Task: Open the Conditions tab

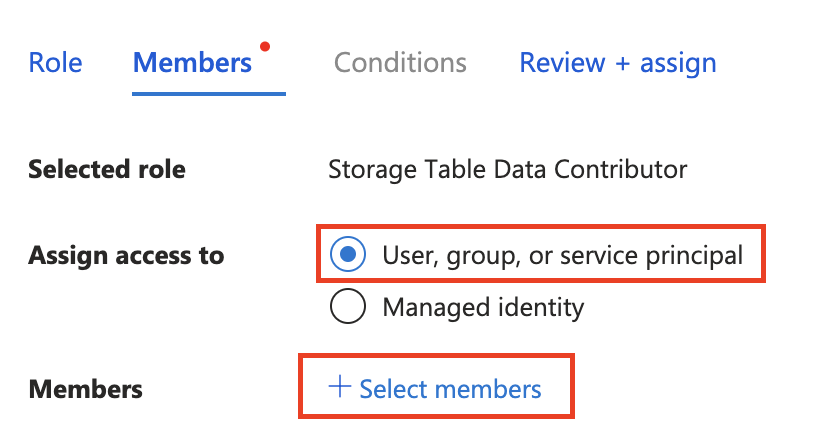Action: click(x=400, y=63)
